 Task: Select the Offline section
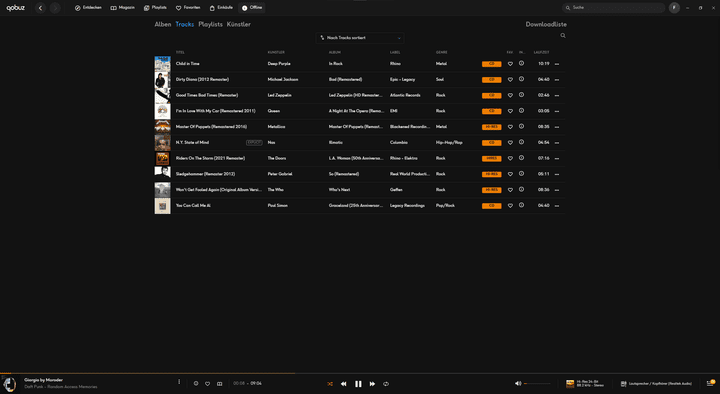(252, 8)
